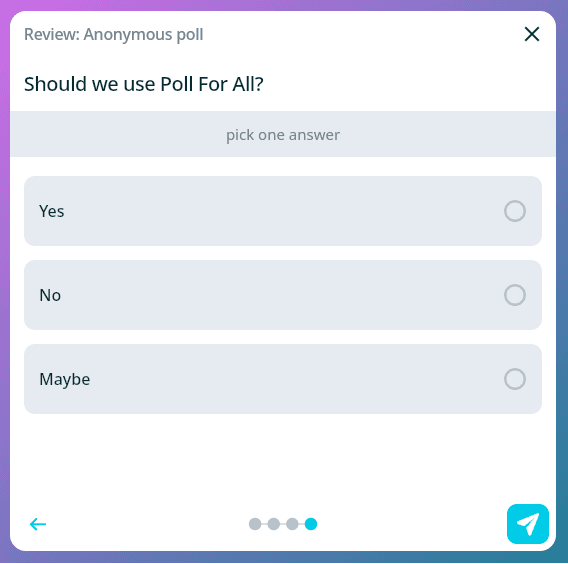Click the 'Yes' answer label text
Image resolution: width=568 pixels, height=564 pixels.
coord(51,211)
